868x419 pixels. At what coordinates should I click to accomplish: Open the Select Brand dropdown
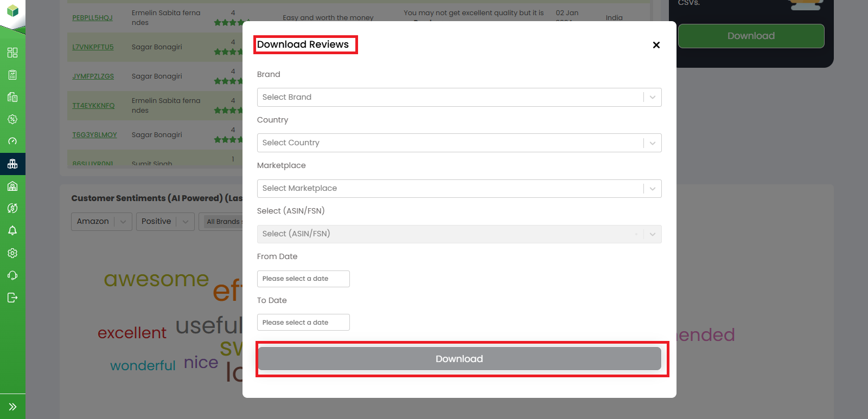459,98
